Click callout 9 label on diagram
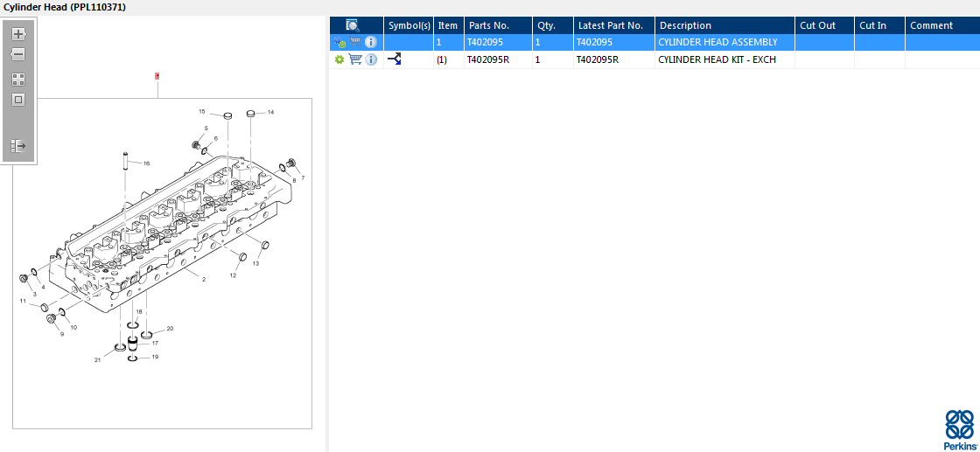This screenshot has height=452, width=980. pyautogui.click(x=62, y=334)
